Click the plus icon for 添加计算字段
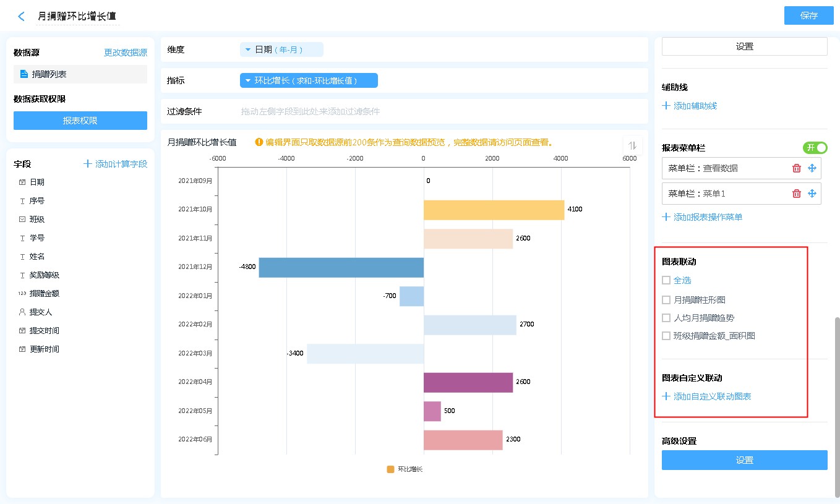 (x=88, y=164)
